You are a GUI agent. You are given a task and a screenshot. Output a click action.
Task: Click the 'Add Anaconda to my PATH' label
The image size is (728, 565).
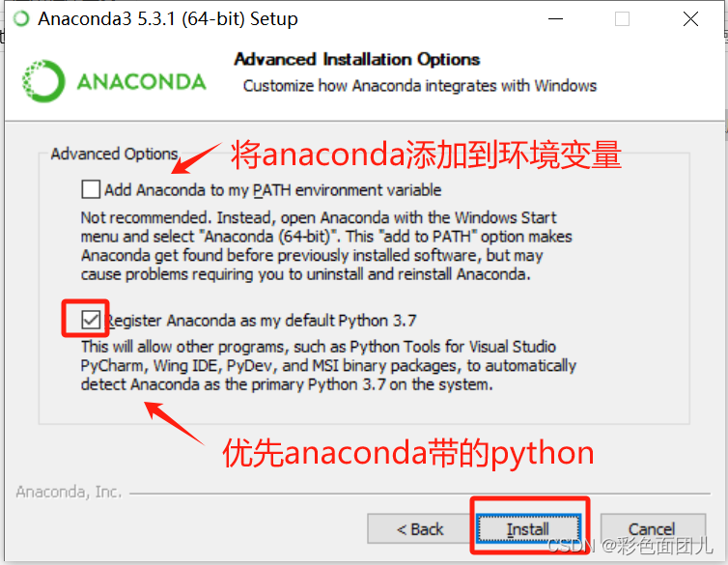[273, 190]
